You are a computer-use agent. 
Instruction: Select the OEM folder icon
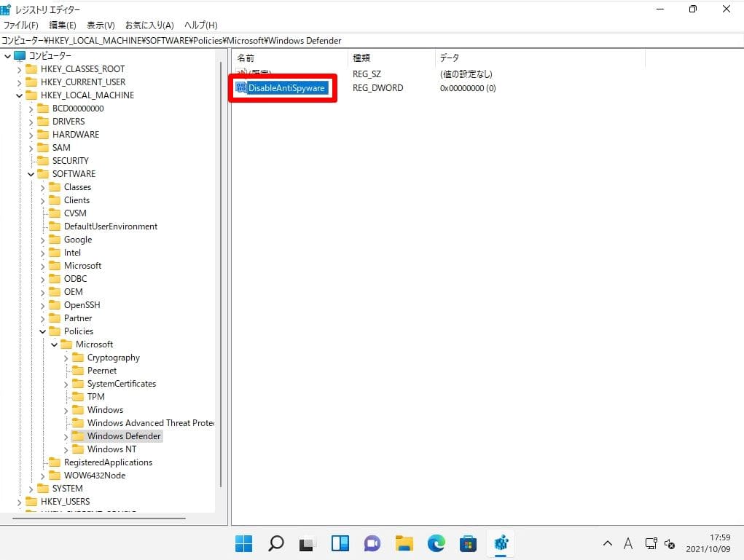(55, 292)
